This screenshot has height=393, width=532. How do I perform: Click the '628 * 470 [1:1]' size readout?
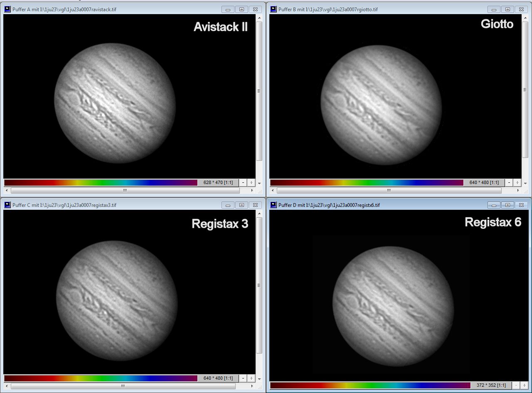pos(218,183)
